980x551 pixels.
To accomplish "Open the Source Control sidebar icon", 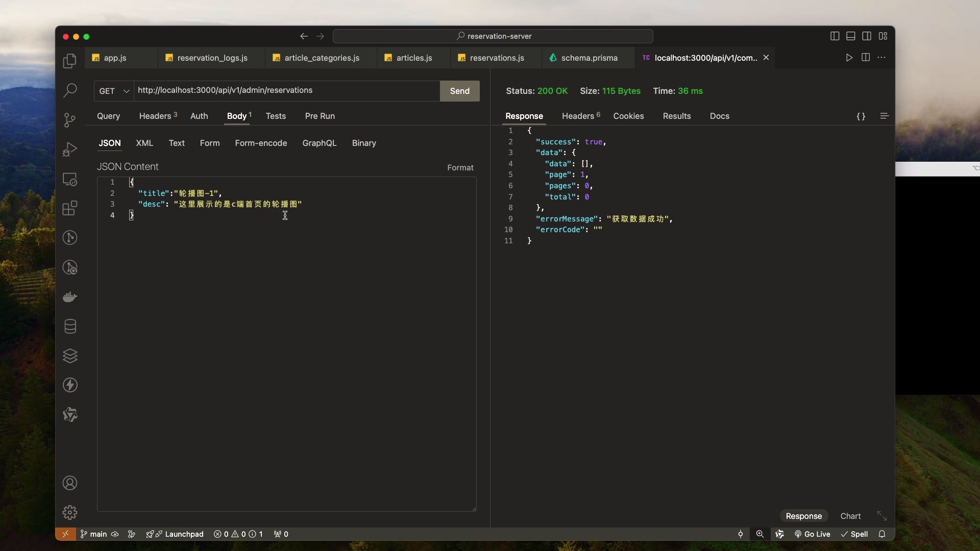I will (70, 120).
